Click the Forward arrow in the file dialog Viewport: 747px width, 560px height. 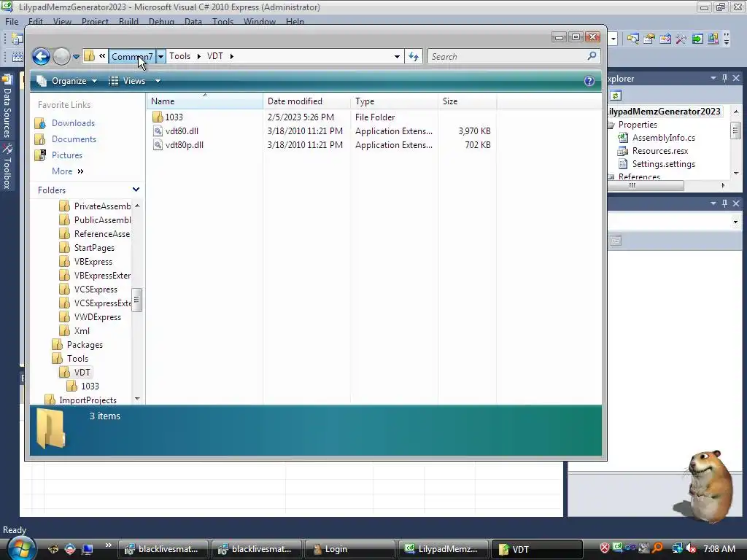coord(61,56)
